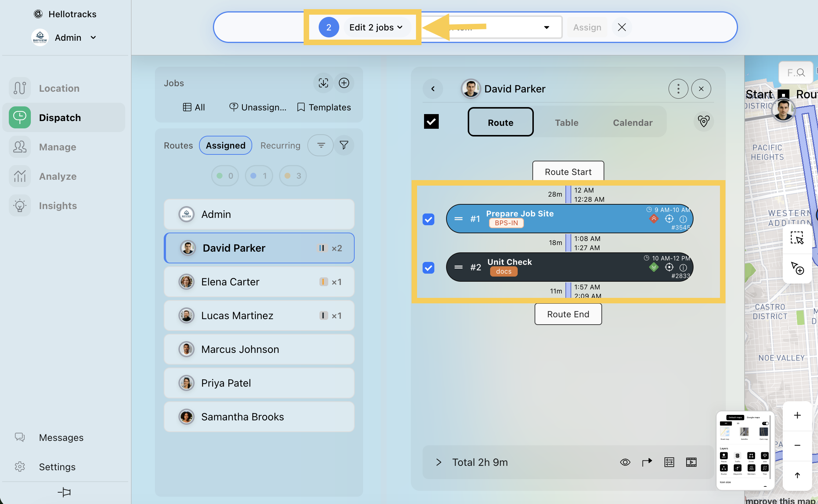The image size is (818, 504).
Task: Toggle the select-all jobs black checkbox
Action: click(x=431, y=122)
